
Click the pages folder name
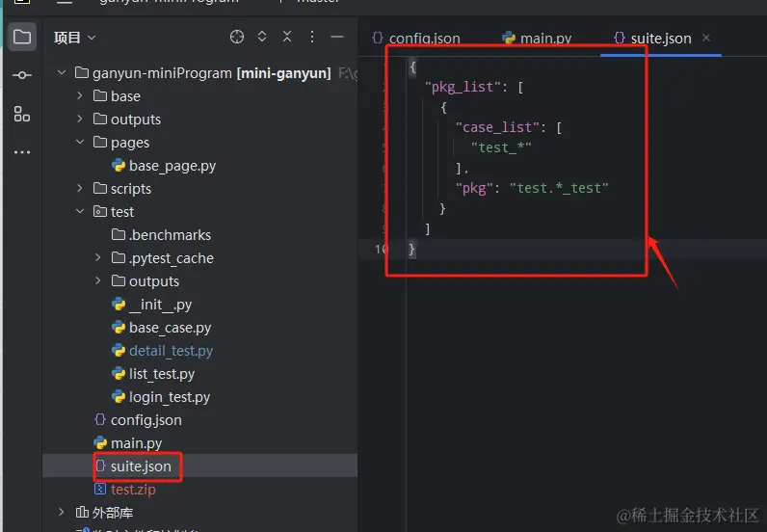[x=130, y=143]
